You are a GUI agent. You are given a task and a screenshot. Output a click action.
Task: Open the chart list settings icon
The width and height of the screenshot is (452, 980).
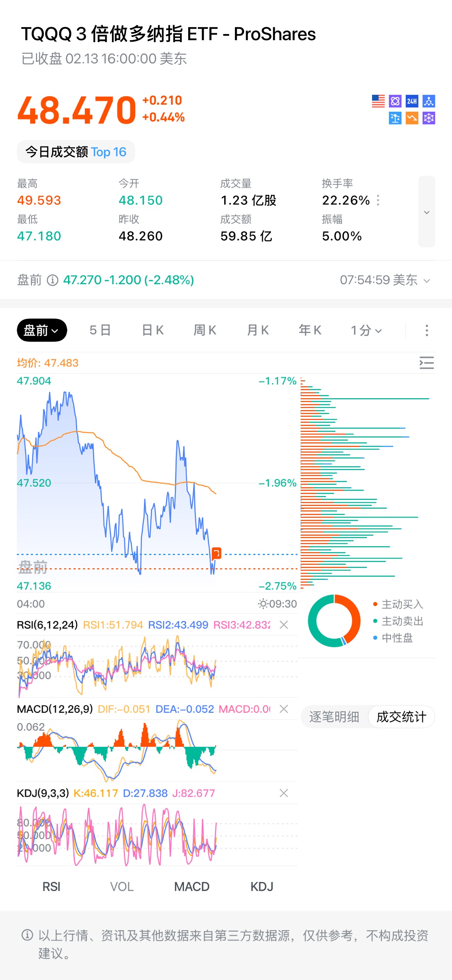click(x=427, y=363)
